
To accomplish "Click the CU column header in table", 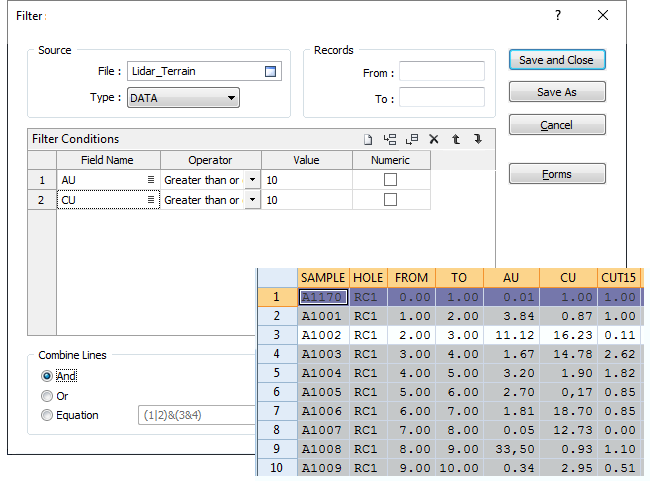I will coord(568,277).
